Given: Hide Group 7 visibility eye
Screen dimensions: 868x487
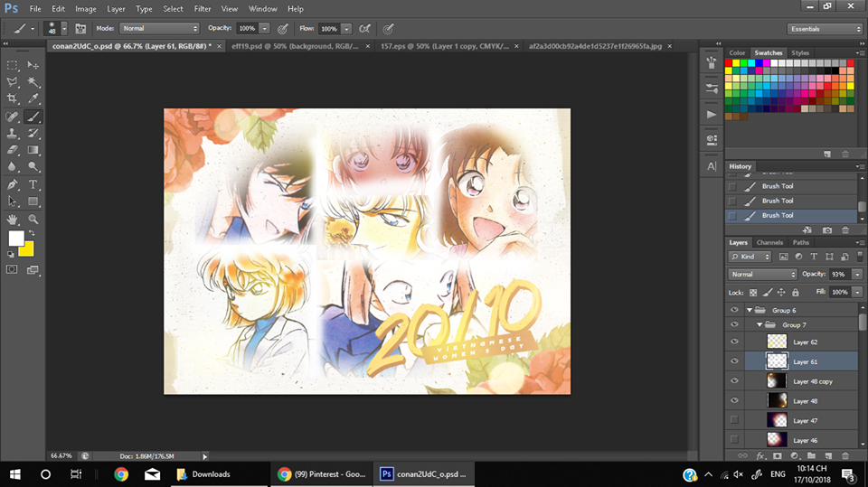Looking at the screenshot, I should pos(734,325).
